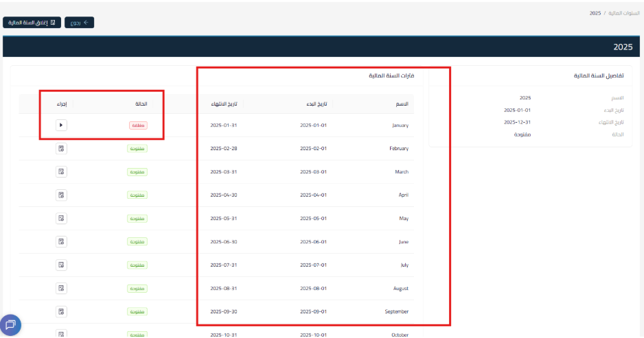Viewport: 644px width, 338px height.
Task: Click fiscal year status value مفتوحة in details
Action: pos(522,134)
